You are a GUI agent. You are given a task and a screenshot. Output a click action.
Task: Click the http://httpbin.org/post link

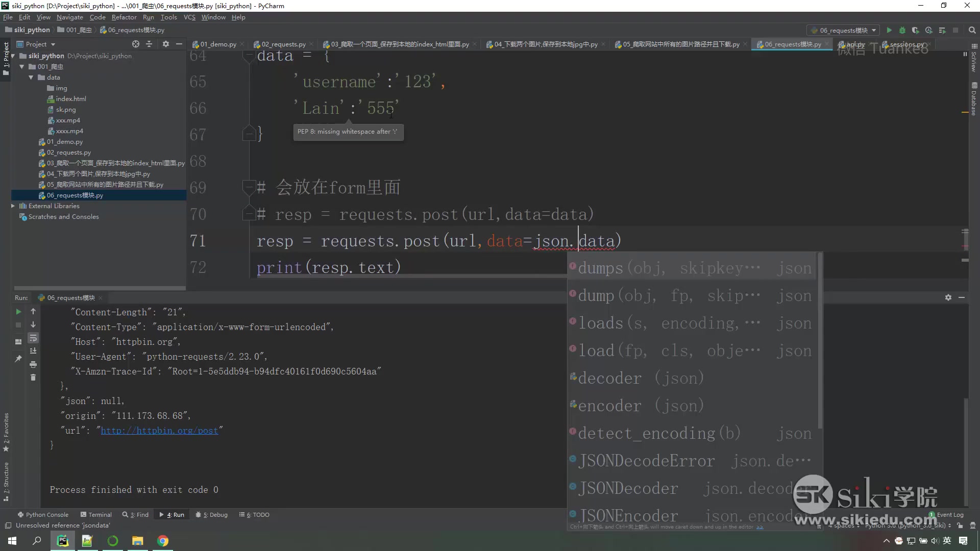point(160,431)
